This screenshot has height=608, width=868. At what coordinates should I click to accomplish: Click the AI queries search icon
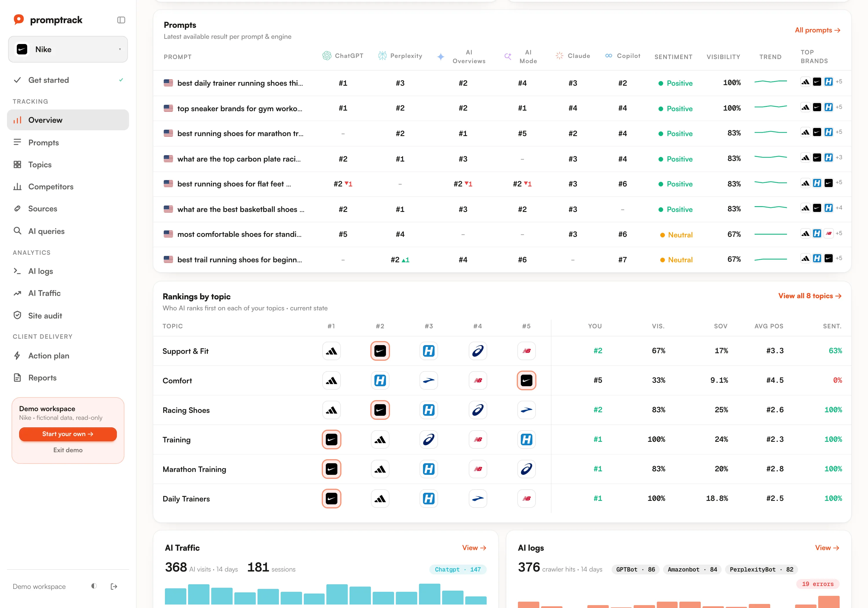pyautogui.click(x=17, y=231)
